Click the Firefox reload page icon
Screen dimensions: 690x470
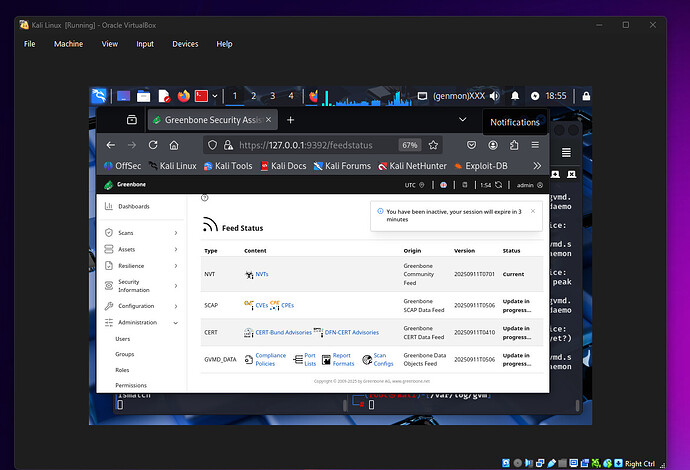(x=153, y=145)
